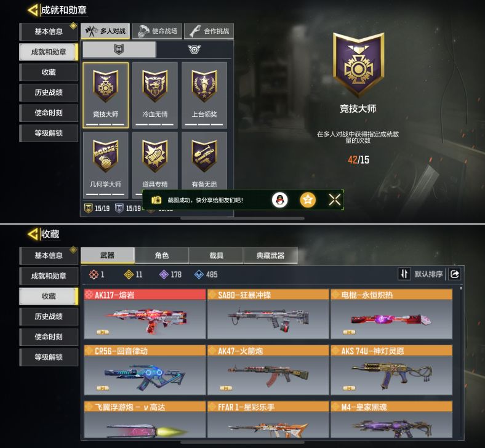The image size is (485, 448).
Task: Toggle sort order arrows icon
Action: (x=404, y=274)
